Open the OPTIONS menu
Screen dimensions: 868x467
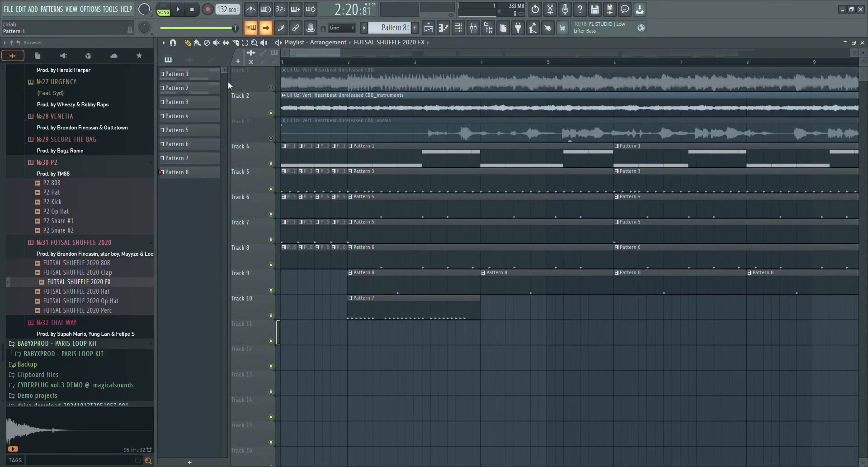coord(90,9)
